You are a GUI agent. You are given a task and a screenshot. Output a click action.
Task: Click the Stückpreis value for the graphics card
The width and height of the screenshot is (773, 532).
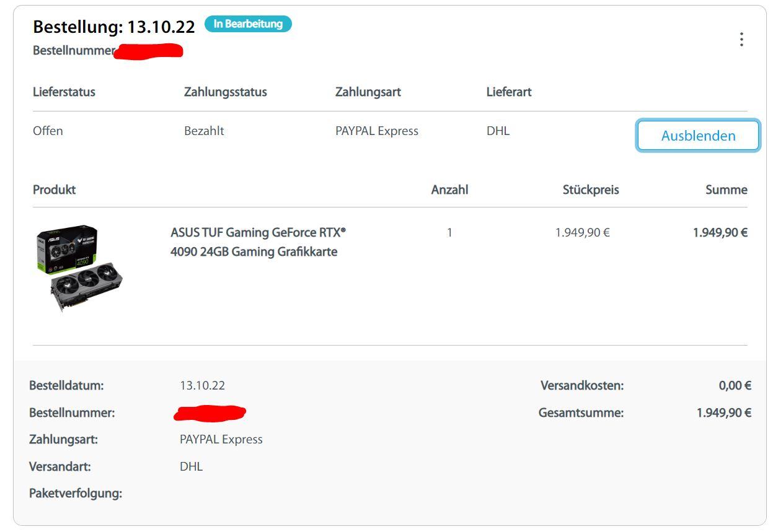tap(582, 232)
